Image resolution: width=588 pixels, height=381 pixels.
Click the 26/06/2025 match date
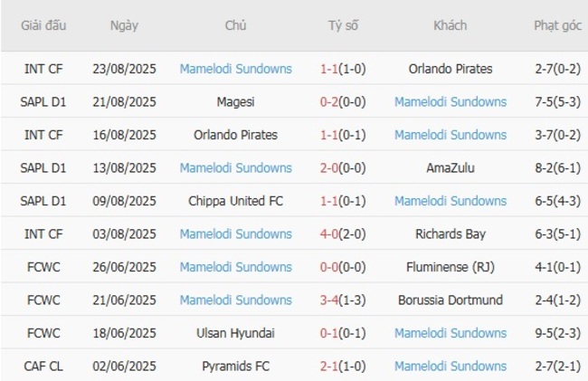(124, 267)
